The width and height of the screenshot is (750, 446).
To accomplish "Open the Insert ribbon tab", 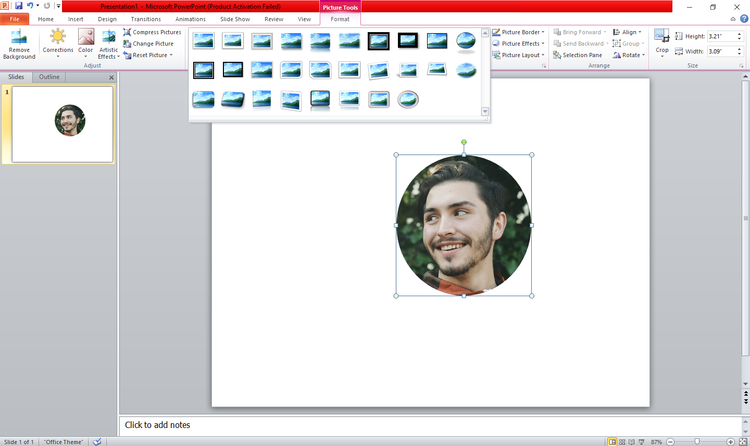I will click(75, 19).
